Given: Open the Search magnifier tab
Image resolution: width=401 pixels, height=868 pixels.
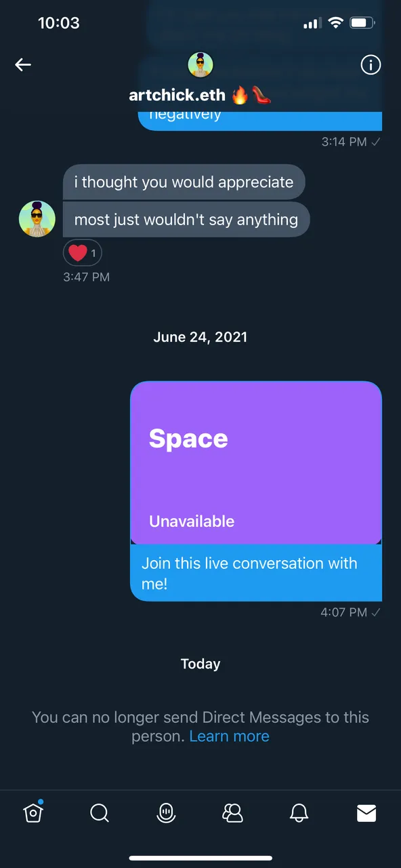Looking at the screenshot, I should [x=100, y=812].
